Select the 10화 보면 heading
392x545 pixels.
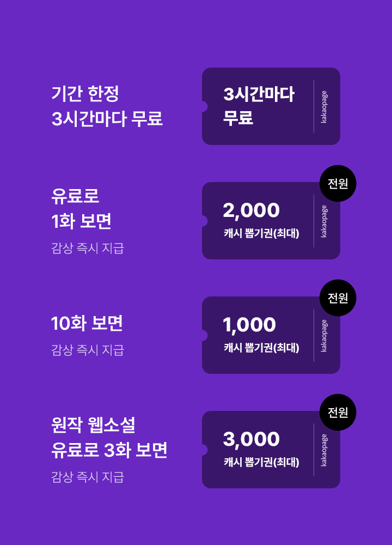click(x=87, y=323)
